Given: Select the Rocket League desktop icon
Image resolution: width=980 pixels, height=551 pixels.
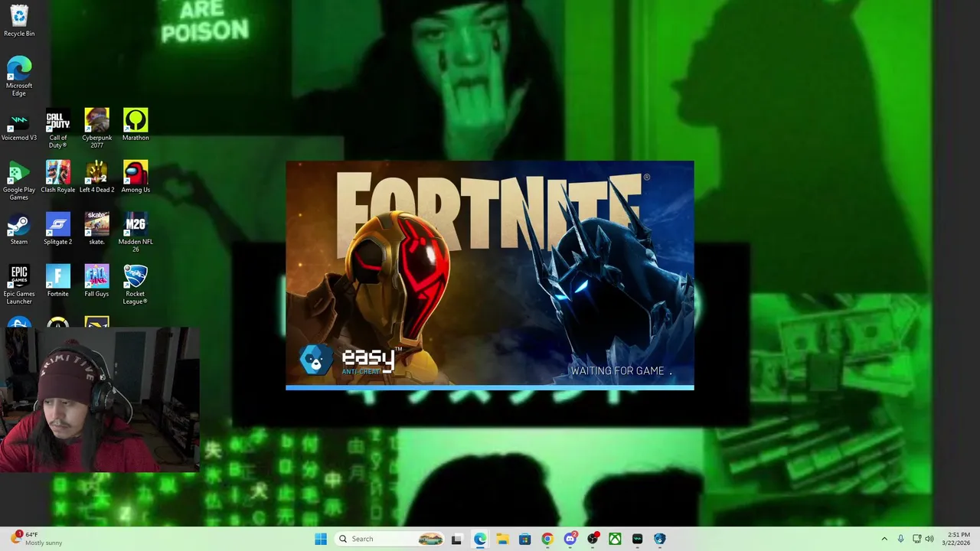Looking at the screenshot, I should tap(136, 285).
